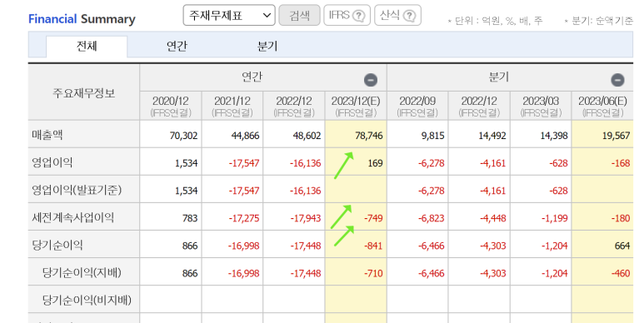The width and height of the screenshot is (644, 323).
Task: Select the 당기순이익(지배) row label
Action: pyautogui.click(x=82, y=272)
